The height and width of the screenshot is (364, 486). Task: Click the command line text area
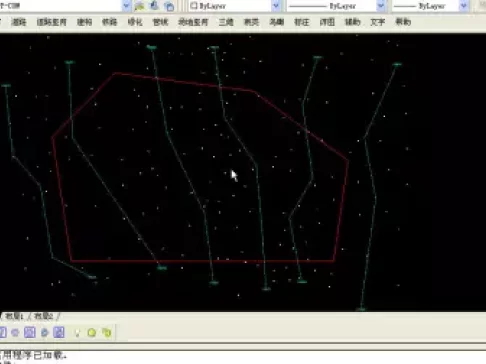(243, 357)
